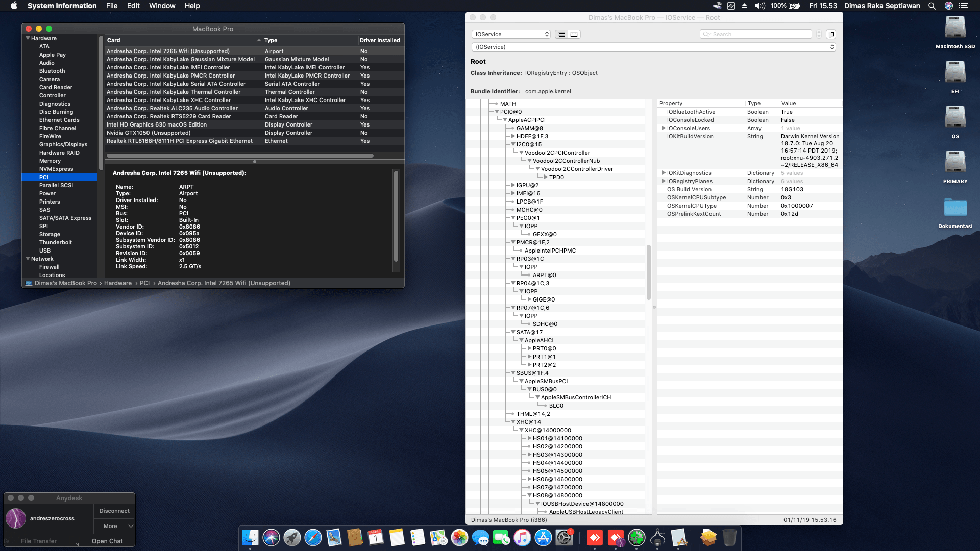Open the IOService plane dropdown
980x551 pixels.
click(x=510, y=34)
